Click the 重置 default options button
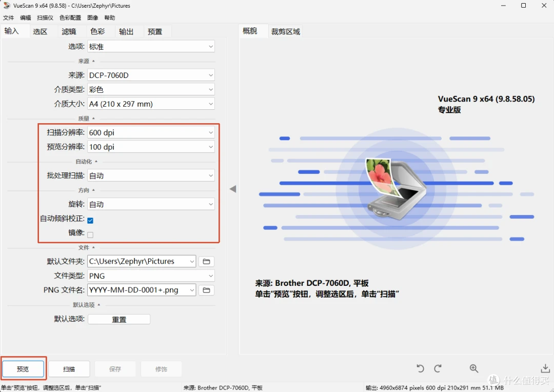The width and height of the screenshot is (554, 392). 119,319
